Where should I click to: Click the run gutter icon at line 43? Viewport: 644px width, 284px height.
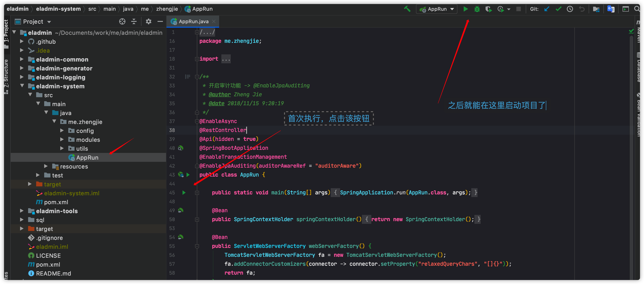click(x=188, y=175)
